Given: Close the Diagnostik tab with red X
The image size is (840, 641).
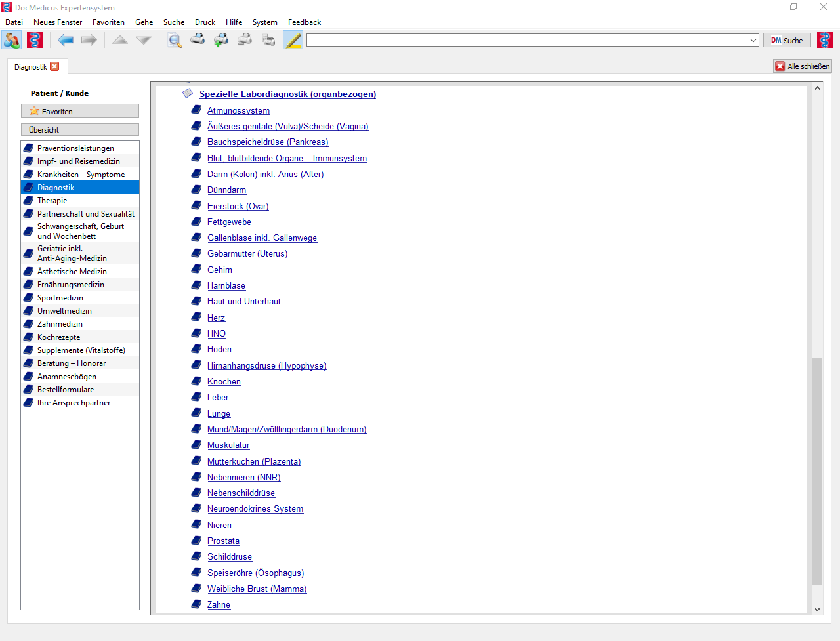Looking at the screenshot, I should point(54,66).
